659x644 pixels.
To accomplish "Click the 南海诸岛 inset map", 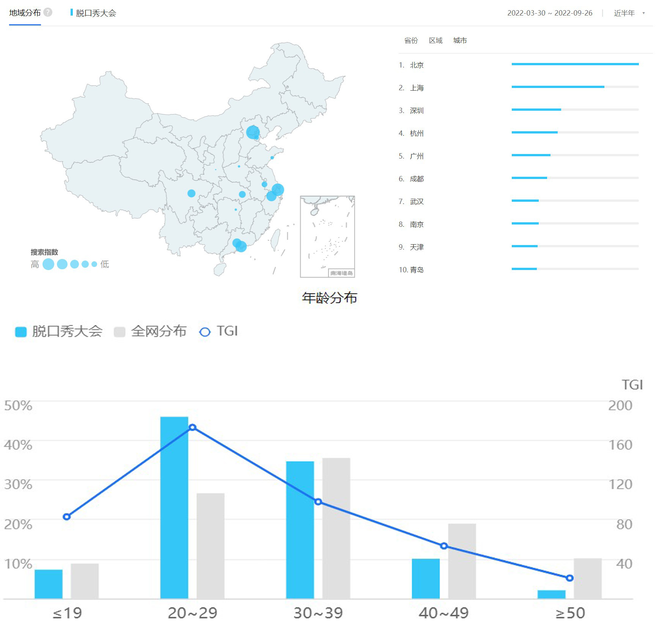I will 327,237.
